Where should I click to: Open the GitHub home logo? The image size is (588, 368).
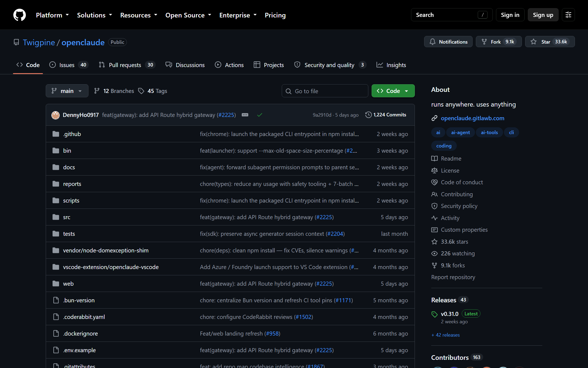(x=20, y=15)
